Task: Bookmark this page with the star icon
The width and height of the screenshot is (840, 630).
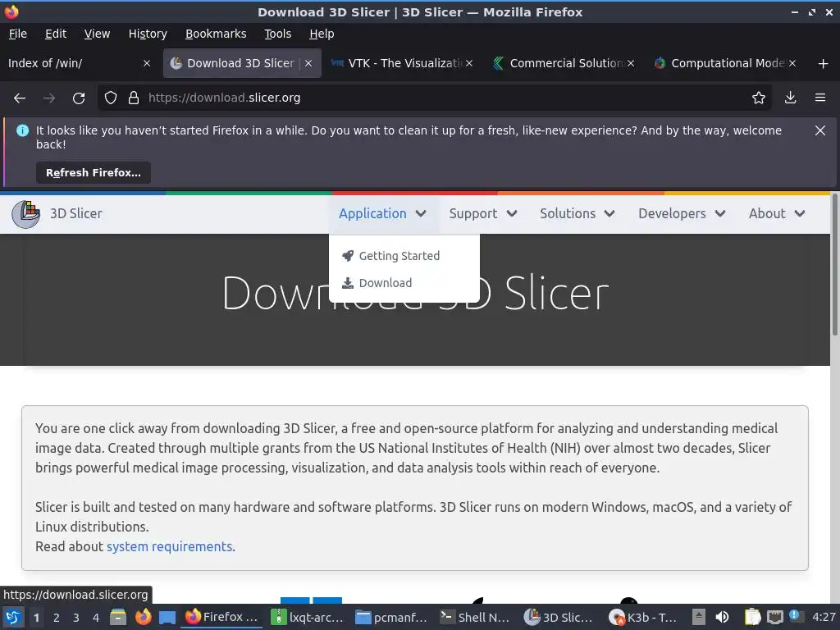Action: click(x=759, y=98)
